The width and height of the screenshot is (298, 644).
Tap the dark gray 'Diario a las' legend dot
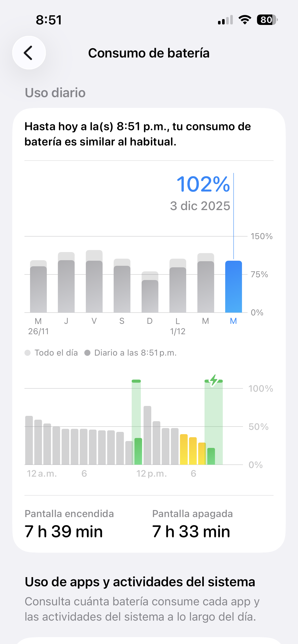click(87, 353)
